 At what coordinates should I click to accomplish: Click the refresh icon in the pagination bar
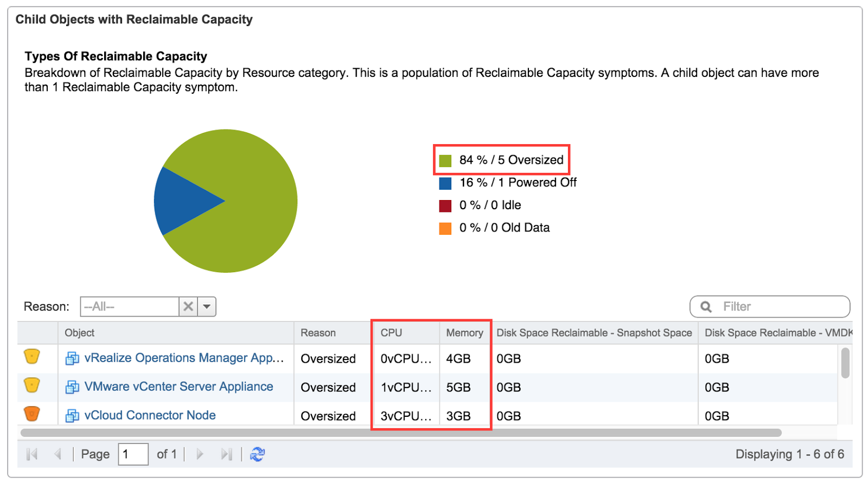257,454
